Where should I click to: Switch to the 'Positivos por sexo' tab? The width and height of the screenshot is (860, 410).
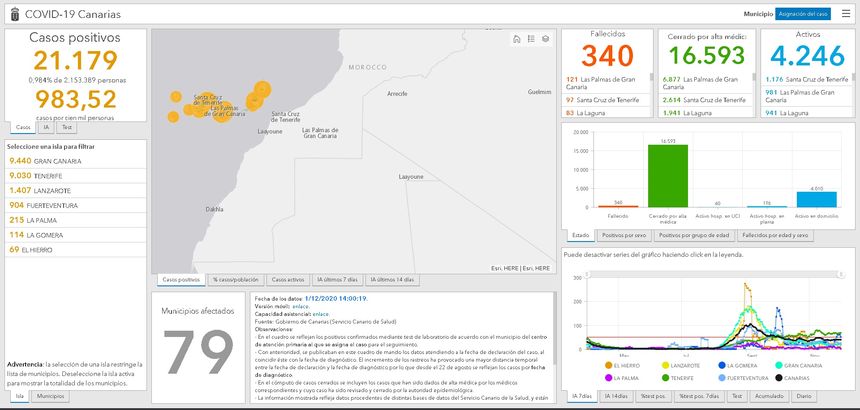pyautogui.click(x=622, y=235)
